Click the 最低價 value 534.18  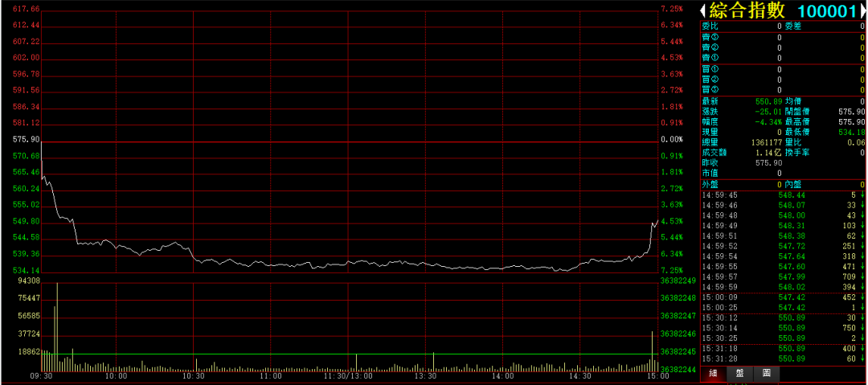click(x=852, y=132)
